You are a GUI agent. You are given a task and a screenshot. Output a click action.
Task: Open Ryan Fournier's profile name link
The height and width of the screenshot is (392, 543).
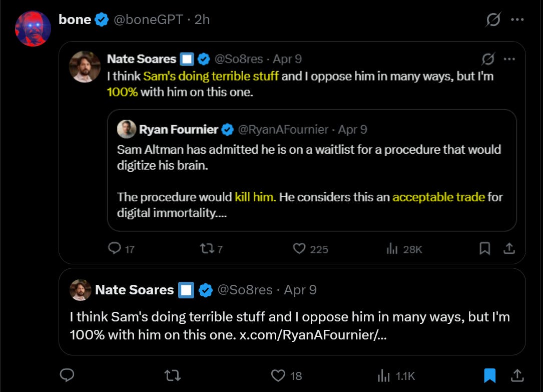178,130
